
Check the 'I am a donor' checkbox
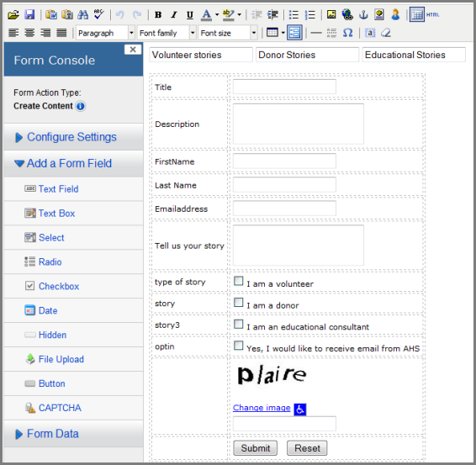238,303
